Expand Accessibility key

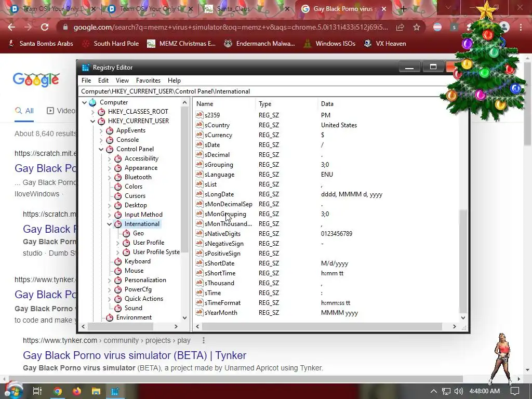[109, 158]
